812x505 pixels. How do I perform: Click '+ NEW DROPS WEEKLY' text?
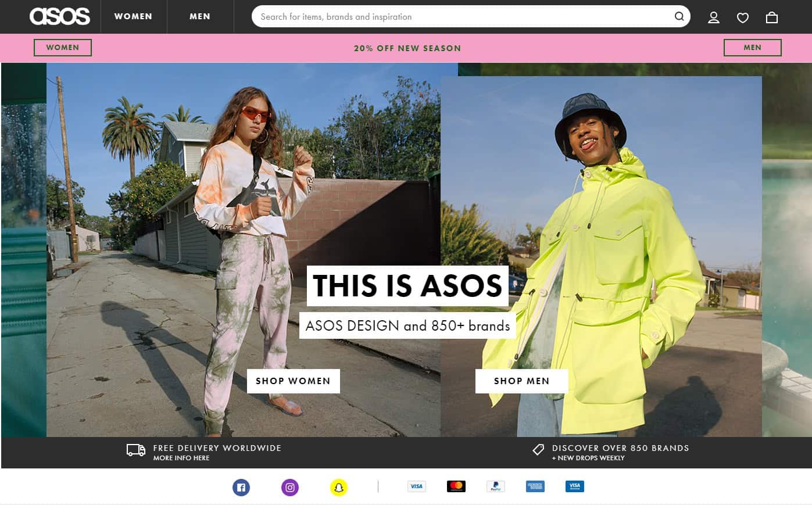(588, 458)
